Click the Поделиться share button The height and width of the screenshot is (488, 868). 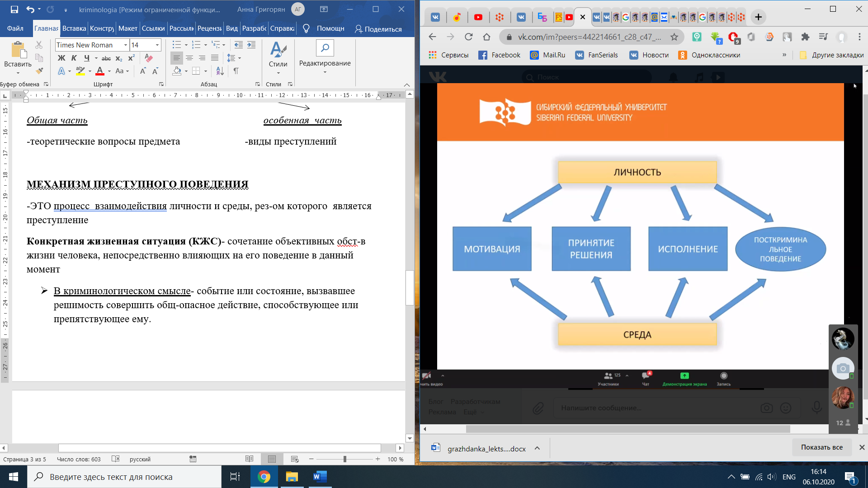pyautogui.click(x=378, y=29)
